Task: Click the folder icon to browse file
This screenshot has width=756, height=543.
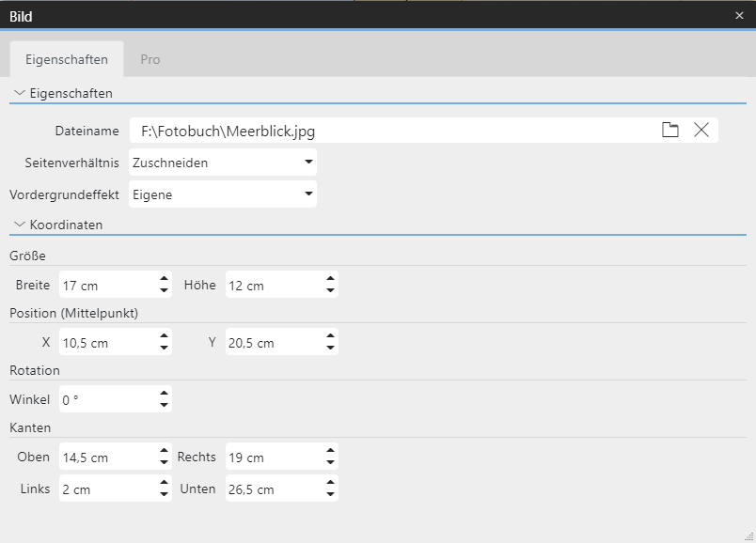Action: coord(670,131)
